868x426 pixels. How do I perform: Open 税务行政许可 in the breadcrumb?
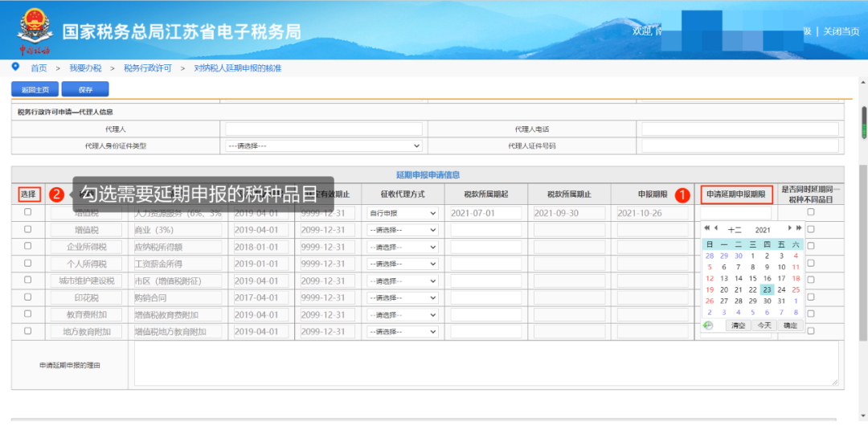tap(147, 68)
